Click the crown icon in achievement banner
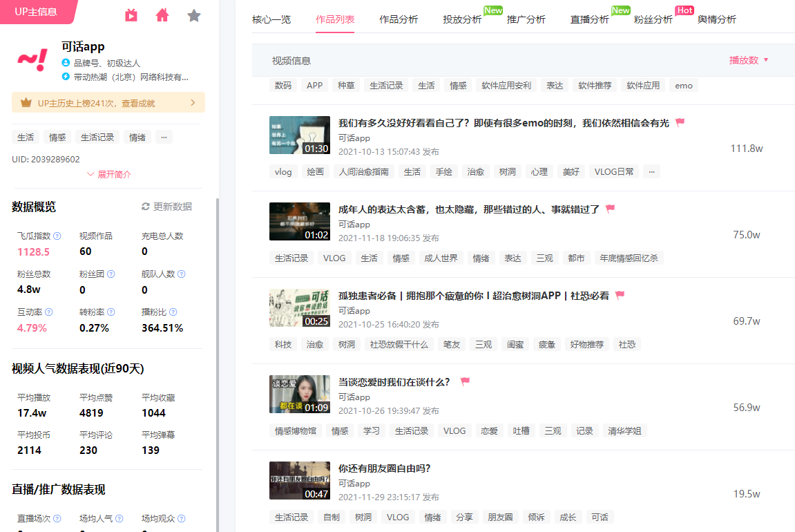This screenshot has width=795, height=532. 26,103
